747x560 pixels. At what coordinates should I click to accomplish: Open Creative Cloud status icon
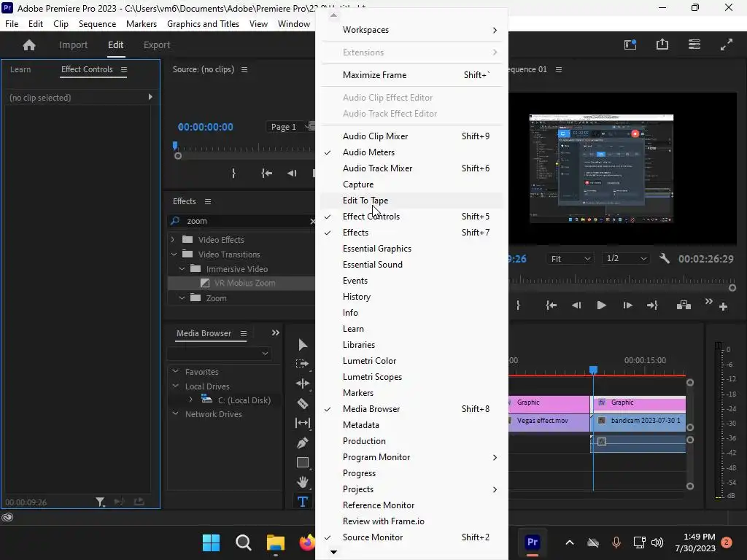point(7,518)
